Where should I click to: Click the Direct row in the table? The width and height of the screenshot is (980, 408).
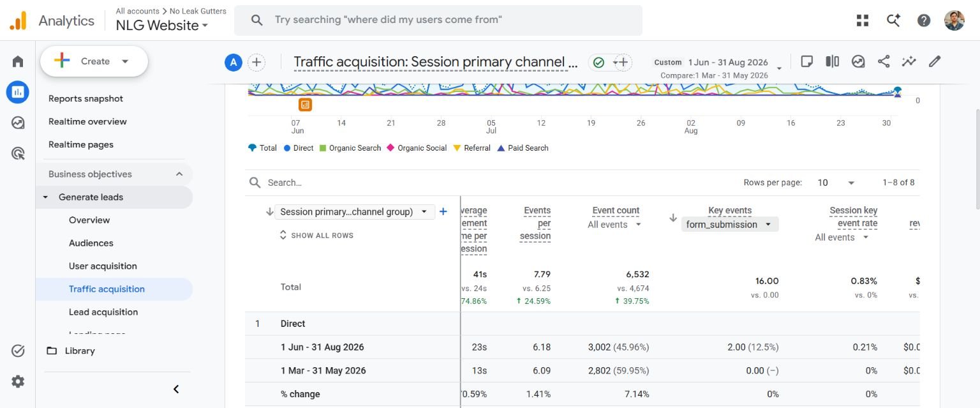(x=582, y=324)
